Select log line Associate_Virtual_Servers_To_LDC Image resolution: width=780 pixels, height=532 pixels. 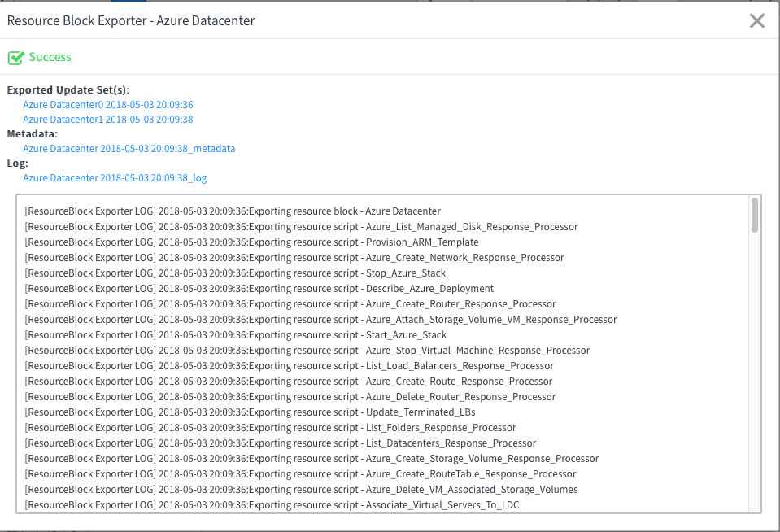pyautogui.click(x=272, y=504)
